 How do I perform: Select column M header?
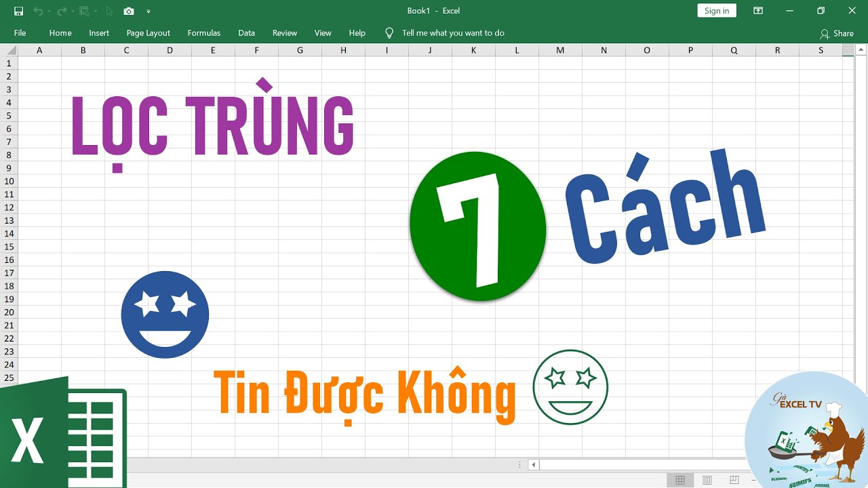560,50
